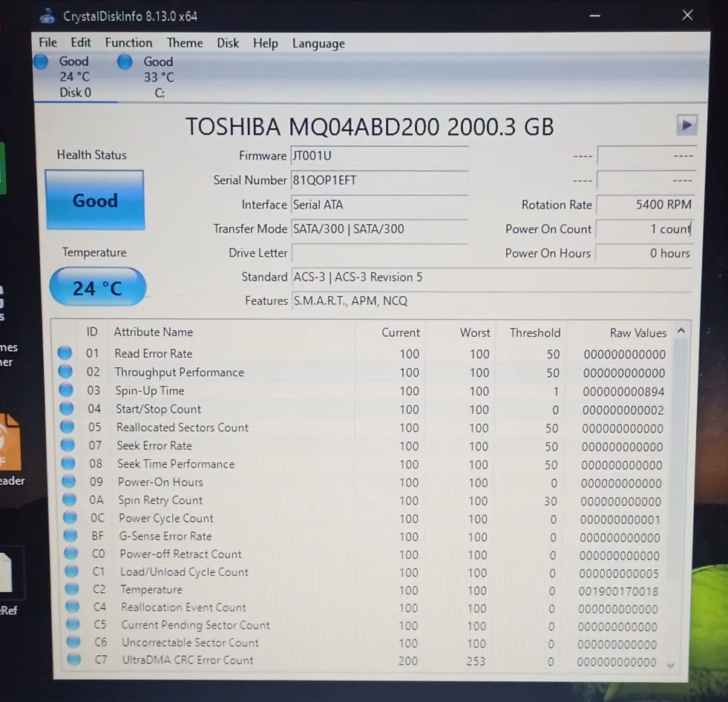This screenshot has width=728, height=702.
Task: Click status icon for Current Pending Sector Count
Action: coord(73,624)
